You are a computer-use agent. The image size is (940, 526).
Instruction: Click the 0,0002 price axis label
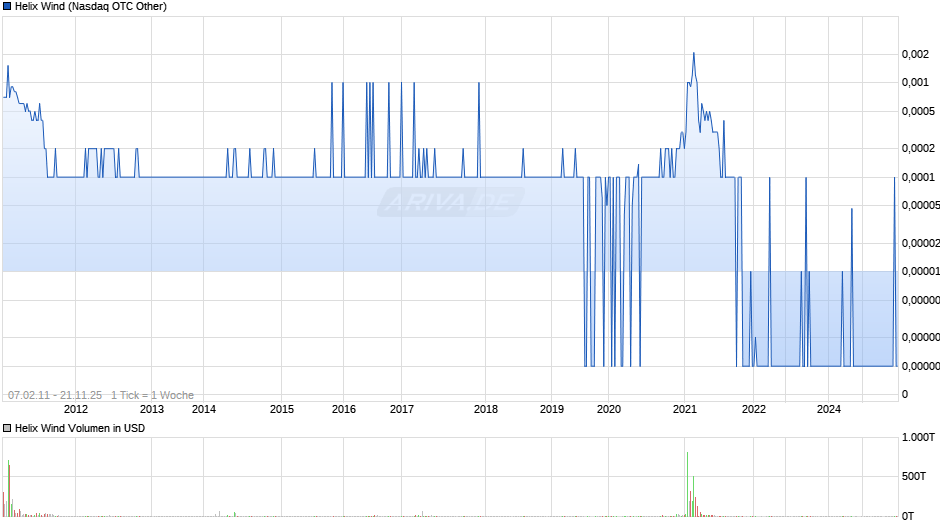pos(918,148)
